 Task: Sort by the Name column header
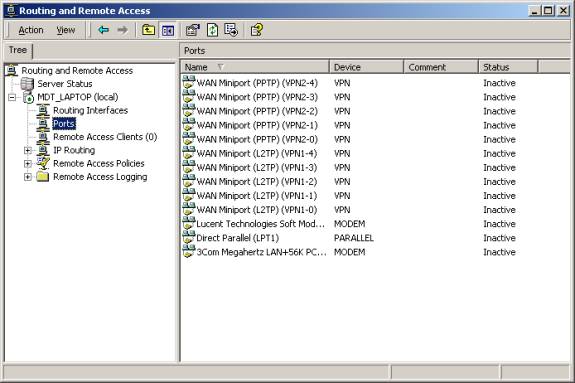coord(255,67)
